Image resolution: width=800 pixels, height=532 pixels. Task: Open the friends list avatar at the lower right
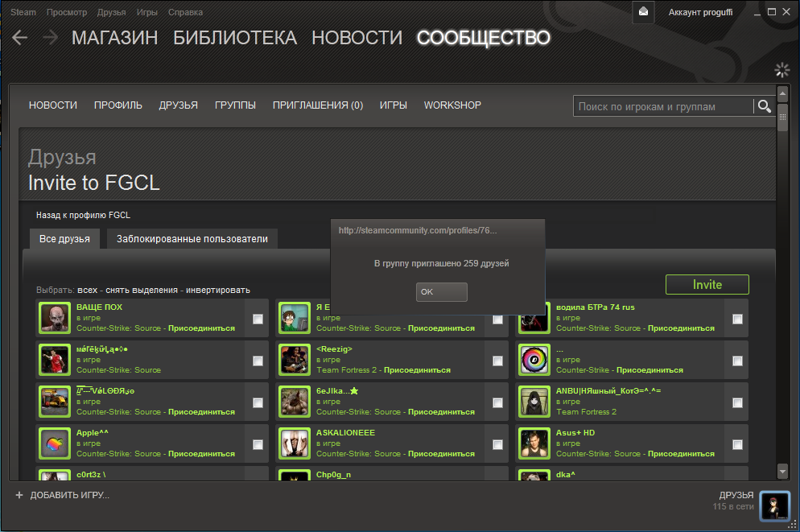click(774, 505)
